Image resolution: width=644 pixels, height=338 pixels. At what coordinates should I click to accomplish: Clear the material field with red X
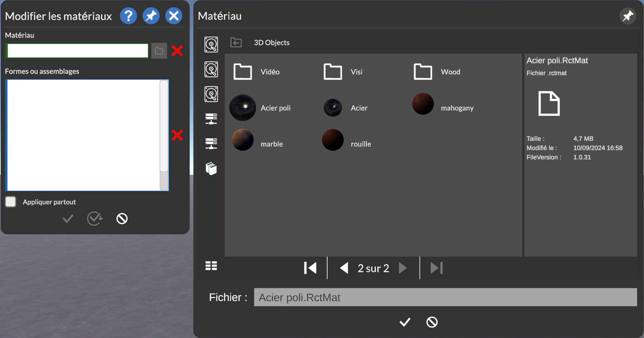(x=177, y=51)
